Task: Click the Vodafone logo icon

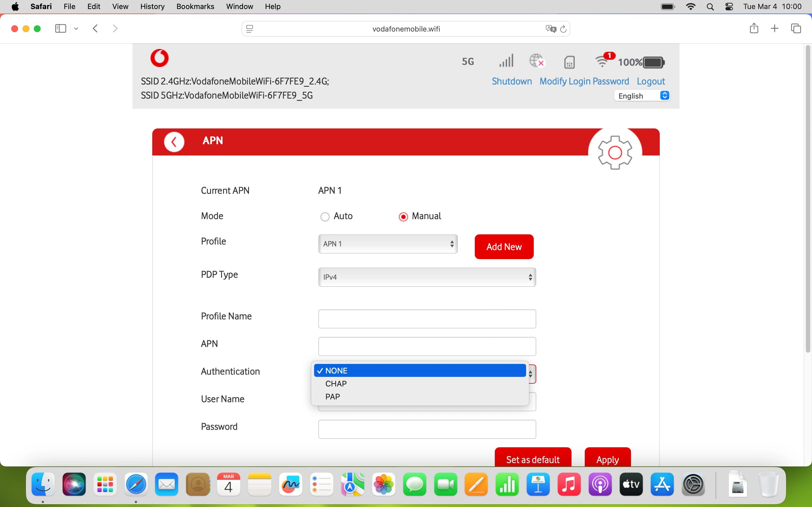Action: 159,58
